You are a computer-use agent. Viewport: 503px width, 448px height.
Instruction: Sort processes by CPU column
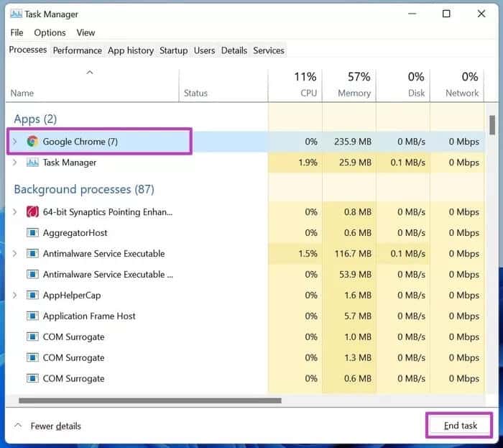click(x=295, y=86)
